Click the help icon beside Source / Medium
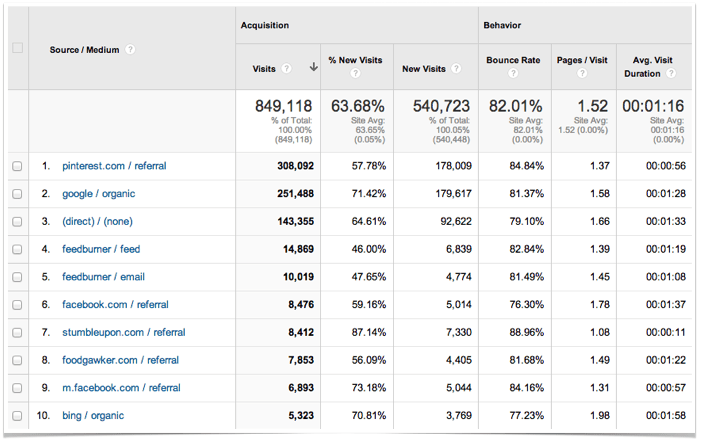The width and height of the screenshot is (701, 443). click(x=131, y=49)
